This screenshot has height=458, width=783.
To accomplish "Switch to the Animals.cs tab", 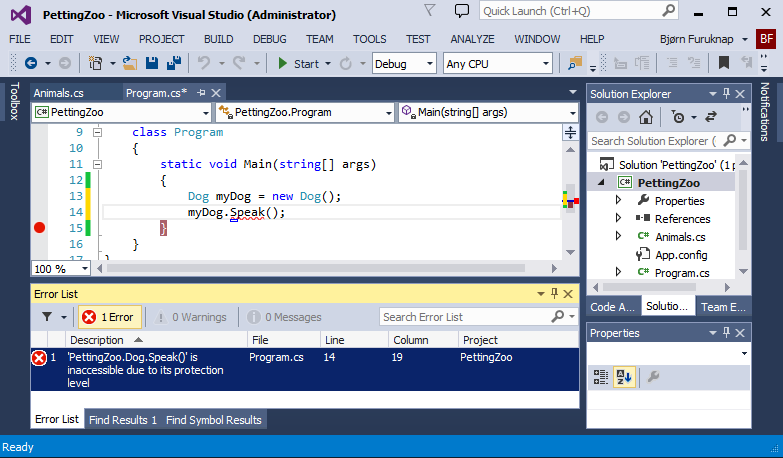I will (x=58, y=93).
